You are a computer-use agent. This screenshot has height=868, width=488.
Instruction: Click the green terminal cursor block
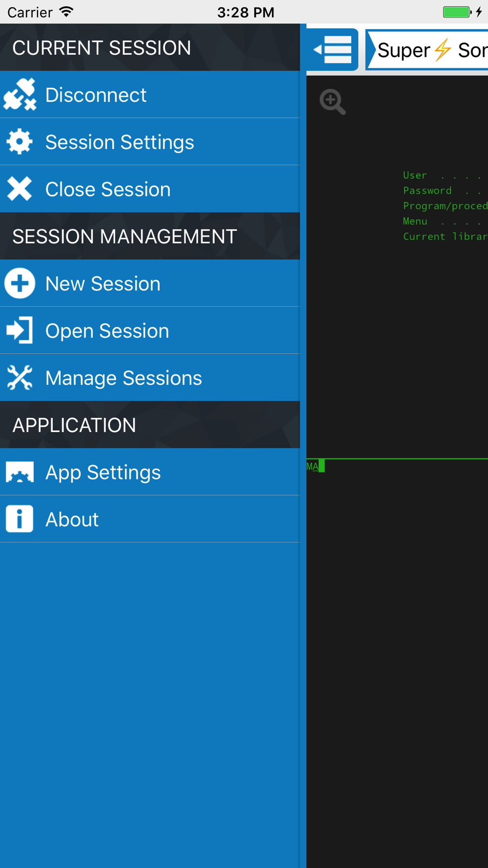pos(322,466)
